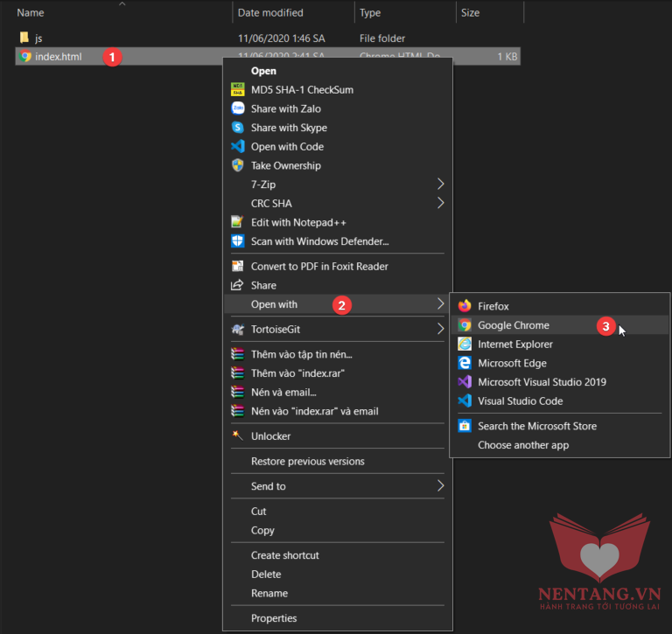Image resolution: width=672 pixels, height=634 pixels.
Task: Click the Internet Explorer icon
Action: click(465, 345)
